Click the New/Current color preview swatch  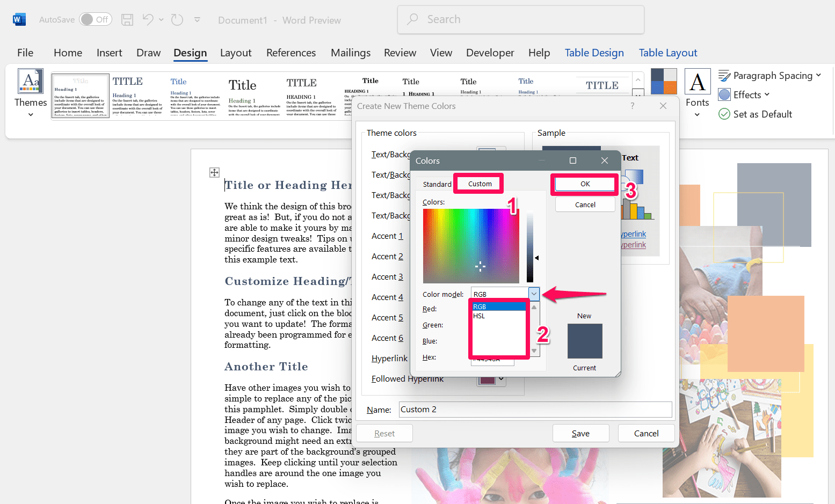tap(585, 341)
